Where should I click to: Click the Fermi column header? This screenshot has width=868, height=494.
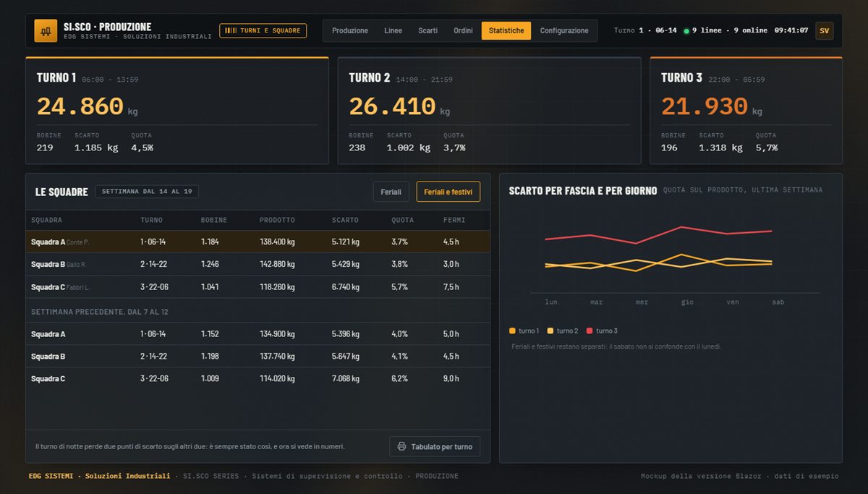pyautogui.click(x=454, y=220)
